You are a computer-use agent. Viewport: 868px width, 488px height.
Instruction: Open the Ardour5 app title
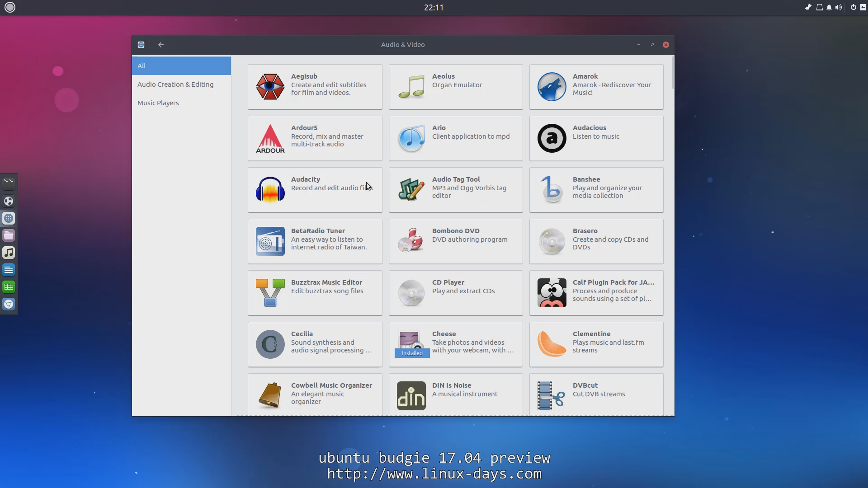304,128
